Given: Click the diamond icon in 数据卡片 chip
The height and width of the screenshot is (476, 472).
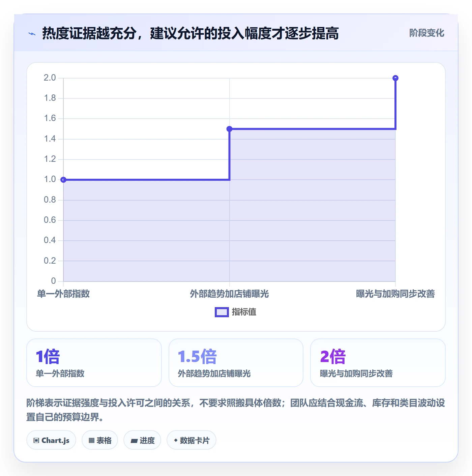Looking at the screenshot, I should [x=176, y=440].
